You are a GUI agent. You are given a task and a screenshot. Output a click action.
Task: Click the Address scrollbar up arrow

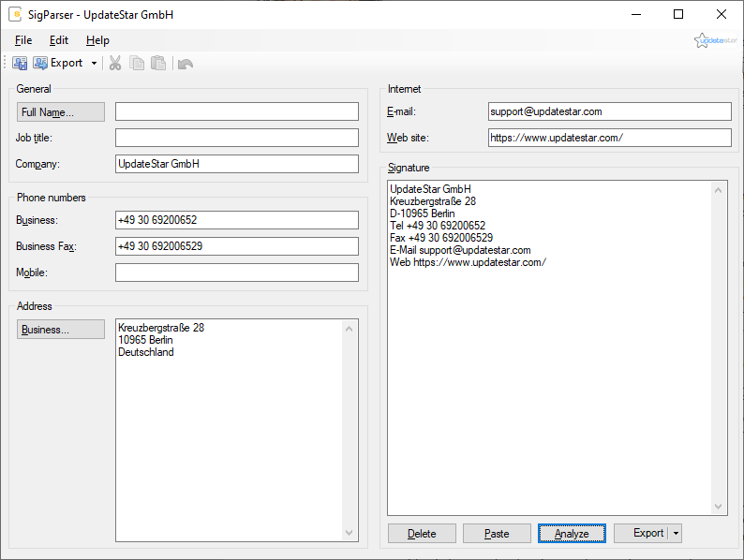350,329
